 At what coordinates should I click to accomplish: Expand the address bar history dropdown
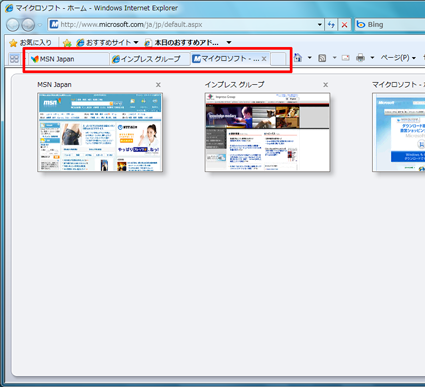click(x=319, y=24)
